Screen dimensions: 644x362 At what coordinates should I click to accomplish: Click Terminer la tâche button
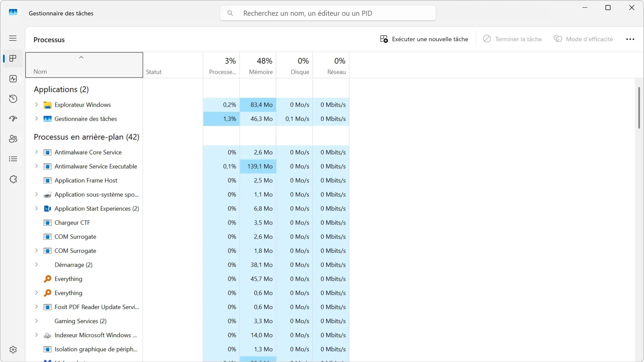[x=512, y=39]
